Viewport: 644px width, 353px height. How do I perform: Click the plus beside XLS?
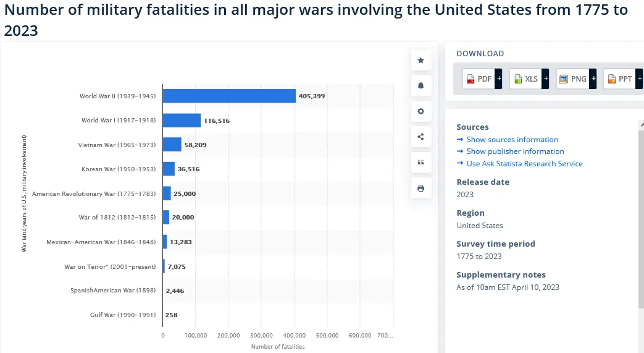(545, 79)
